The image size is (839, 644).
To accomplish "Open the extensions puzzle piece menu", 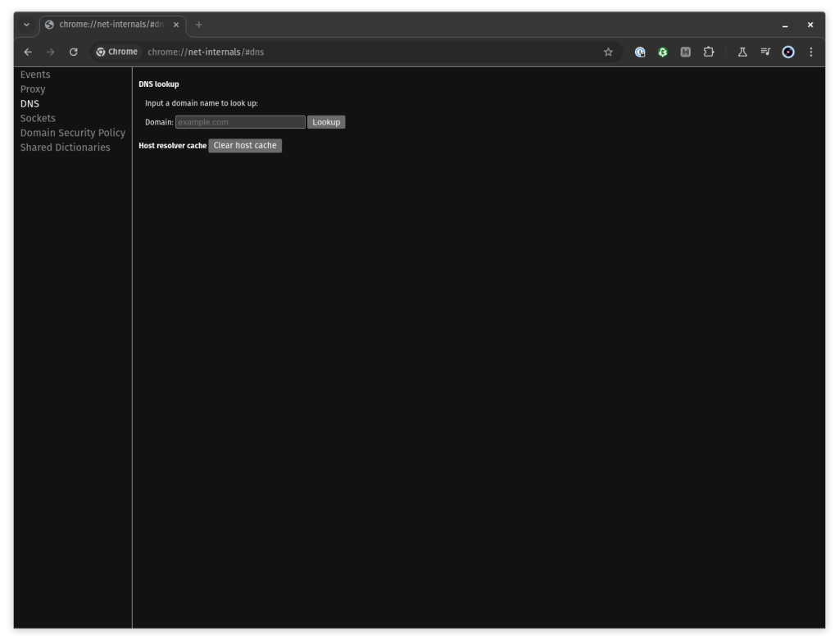I will (x=709, y=52).
